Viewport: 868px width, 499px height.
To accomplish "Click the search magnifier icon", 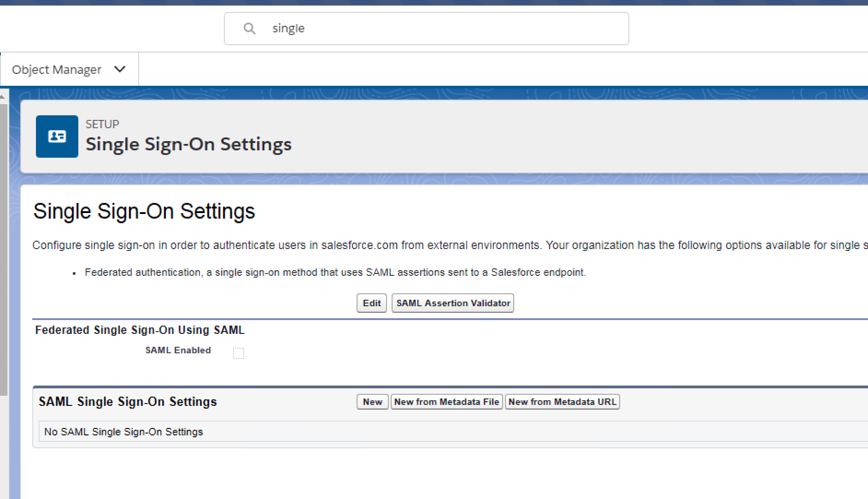I will [x=249, y=29].
